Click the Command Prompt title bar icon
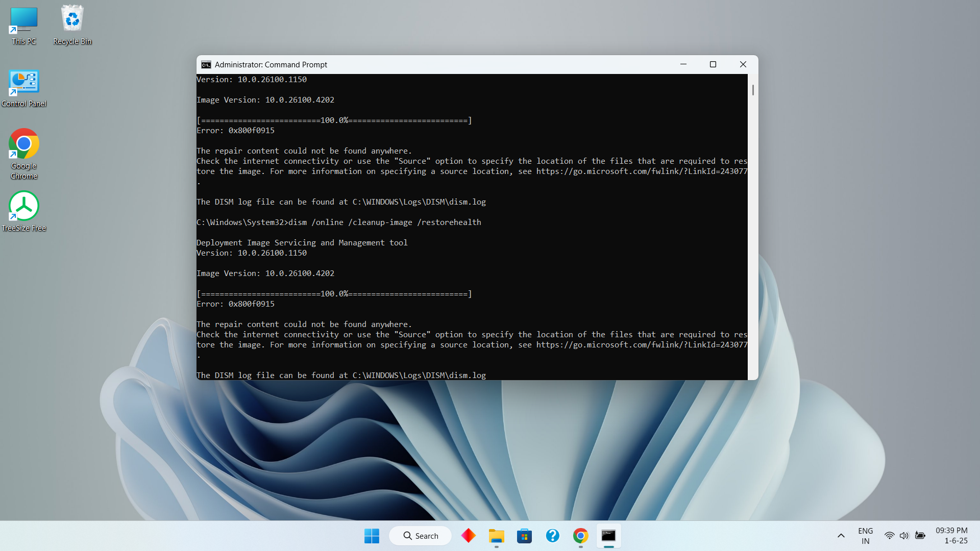The height and width of the screenshot is (551, 980). (206, 65)
